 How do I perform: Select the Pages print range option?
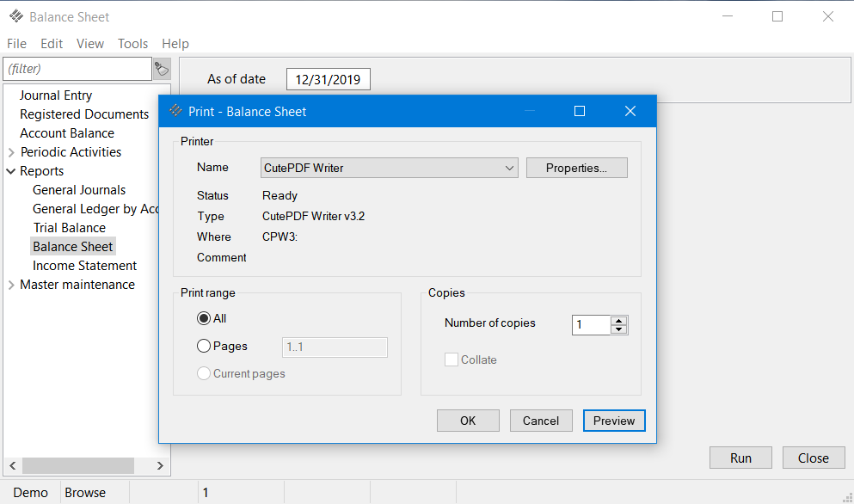coord(204,346)
